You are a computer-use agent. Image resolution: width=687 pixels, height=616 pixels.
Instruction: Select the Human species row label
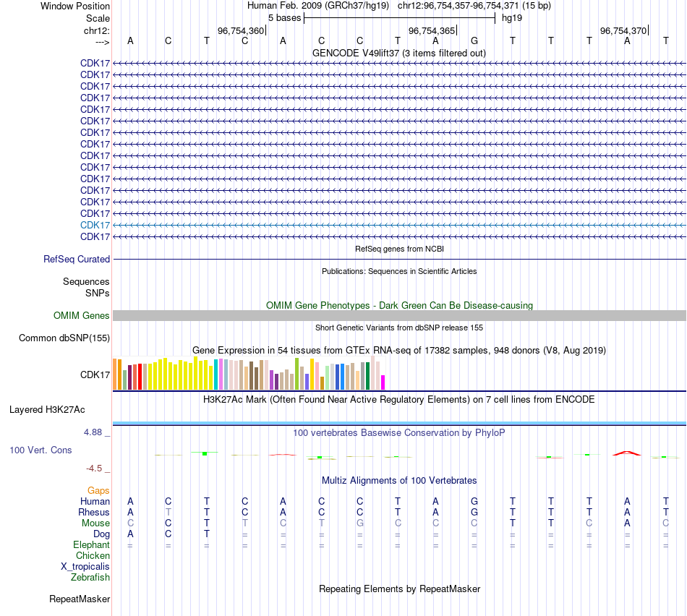(95, 502)
